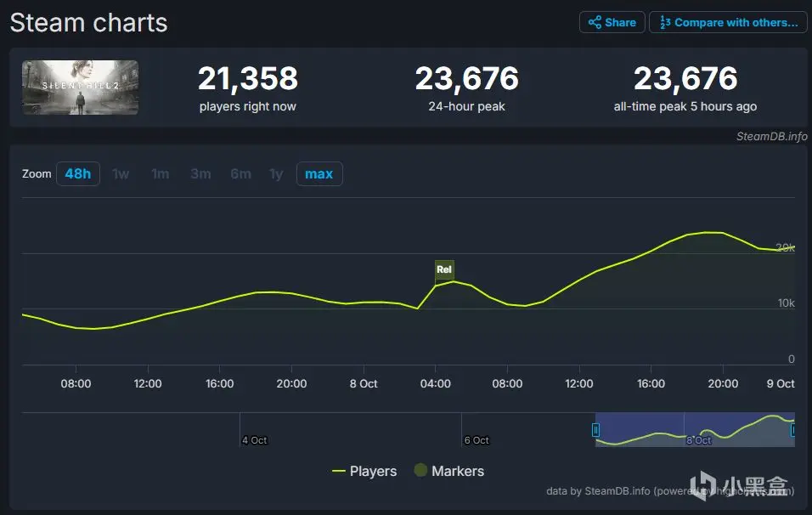Click the 8 Oct x-axis label
Screen dimensions: 812x515
click(364, 383)
